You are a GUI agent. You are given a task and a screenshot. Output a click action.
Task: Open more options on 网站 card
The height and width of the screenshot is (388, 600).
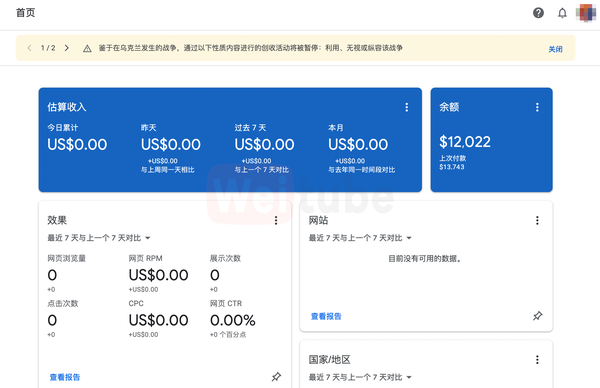(537, 220)
